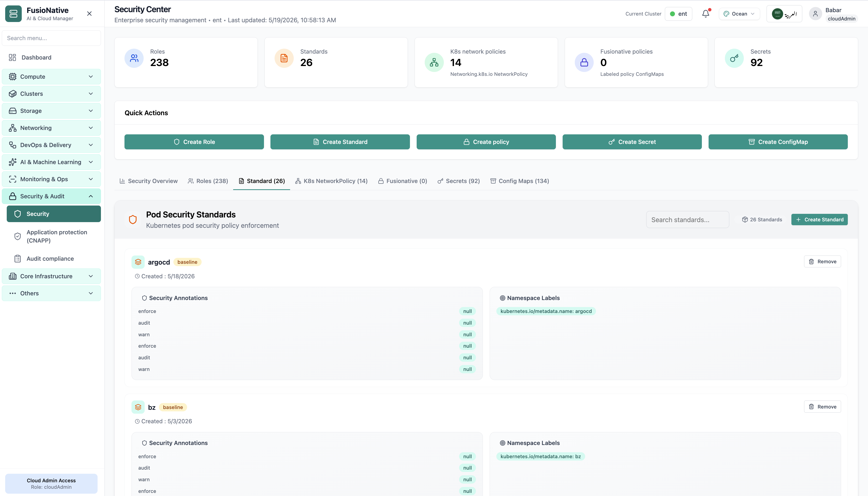Viewport: 868px width, 496px height.
Task: Click the Roles card users icon
Action: (134, 58)
